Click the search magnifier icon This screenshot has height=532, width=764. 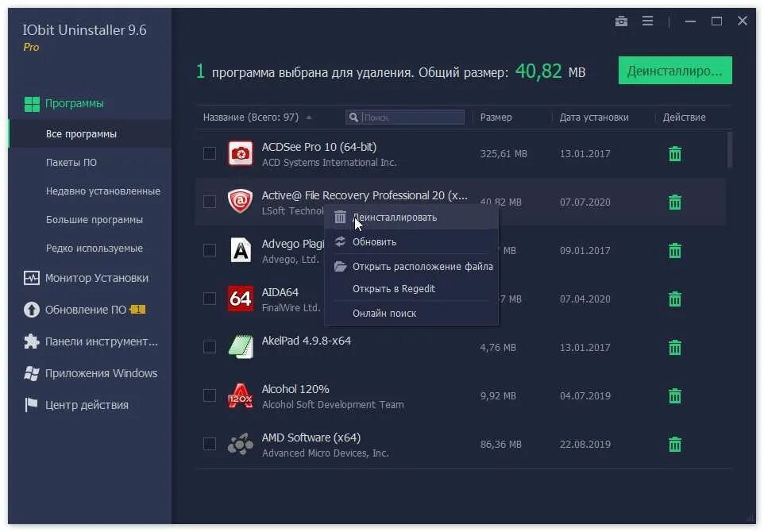click(x=354, y=118)
